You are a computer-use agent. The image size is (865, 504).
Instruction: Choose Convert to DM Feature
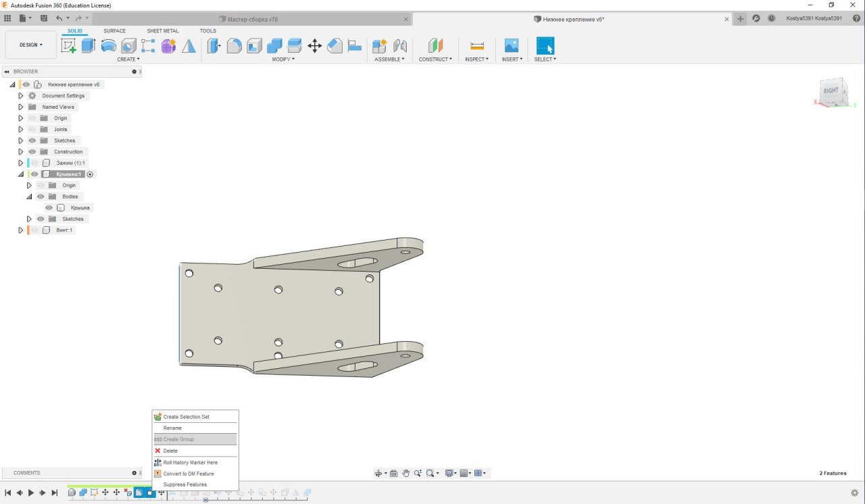click(x=195, y=474)
